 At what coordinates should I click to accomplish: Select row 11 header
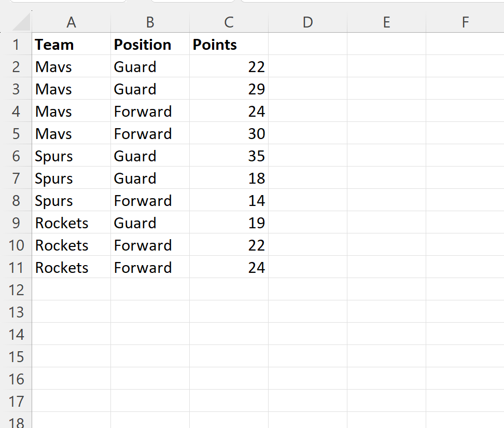(x=16, y=268)
